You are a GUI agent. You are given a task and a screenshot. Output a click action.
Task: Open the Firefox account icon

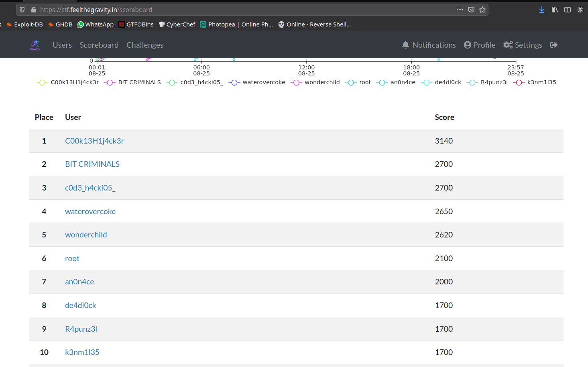click(x=580, y=10)
